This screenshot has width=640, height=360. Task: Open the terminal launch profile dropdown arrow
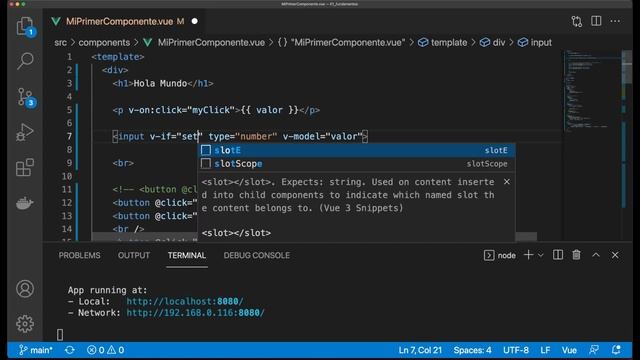(541, 255)
